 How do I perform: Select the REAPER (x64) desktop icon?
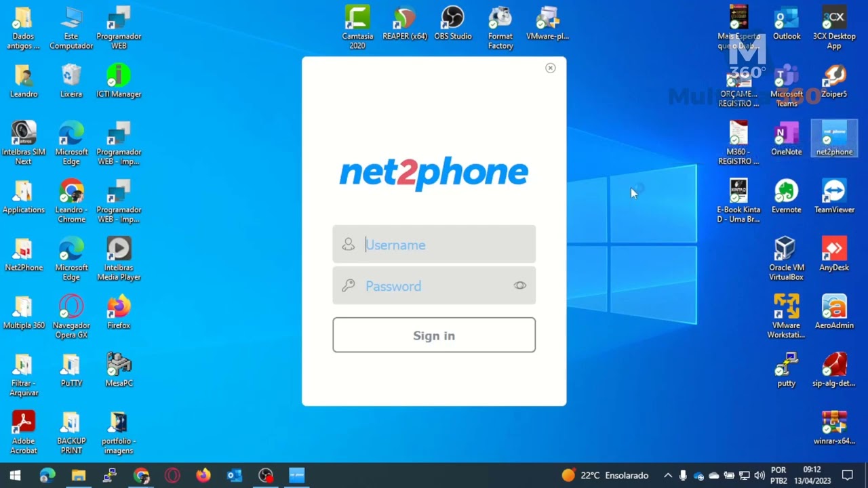(405, 24)
